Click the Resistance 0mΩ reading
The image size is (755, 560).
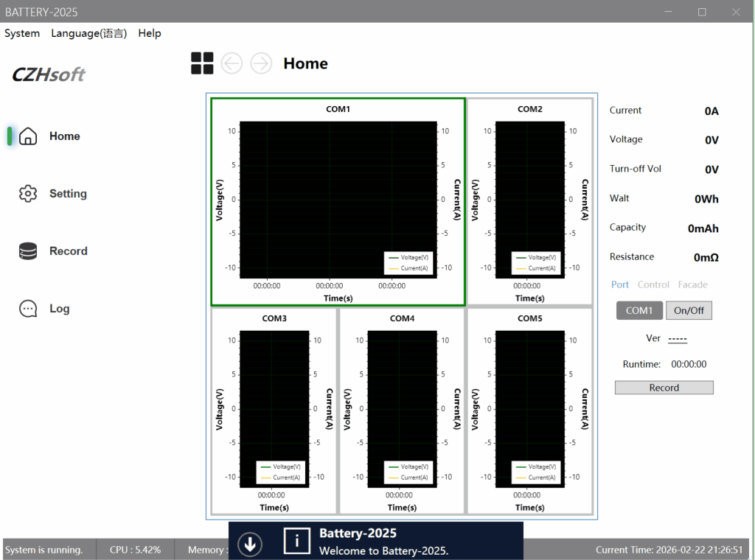click(x=706, y=257)
